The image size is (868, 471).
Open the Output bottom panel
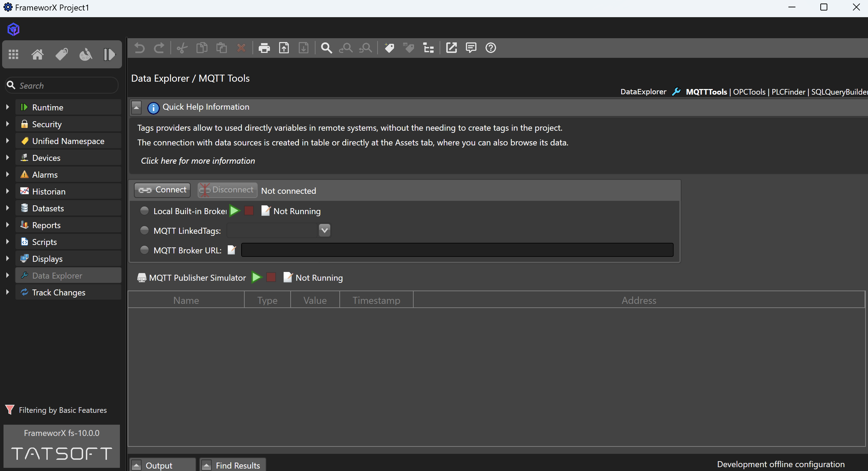click(x=162, y=465)
